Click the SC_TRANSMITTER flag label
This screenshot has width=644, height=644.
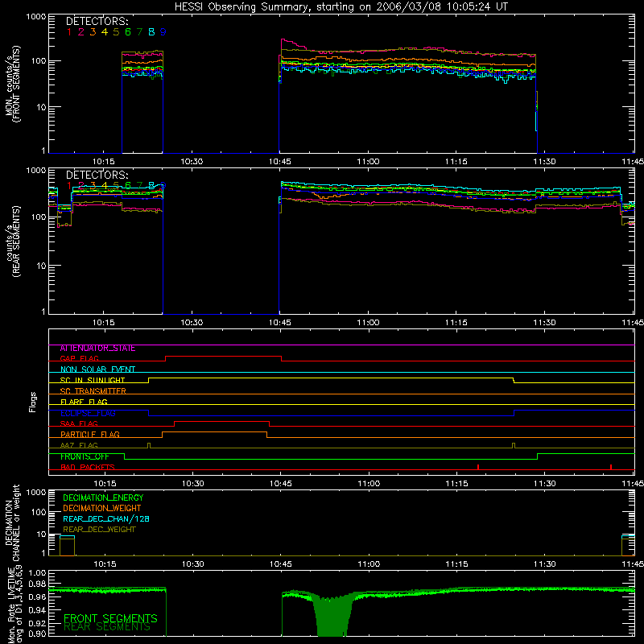[93, 391]
